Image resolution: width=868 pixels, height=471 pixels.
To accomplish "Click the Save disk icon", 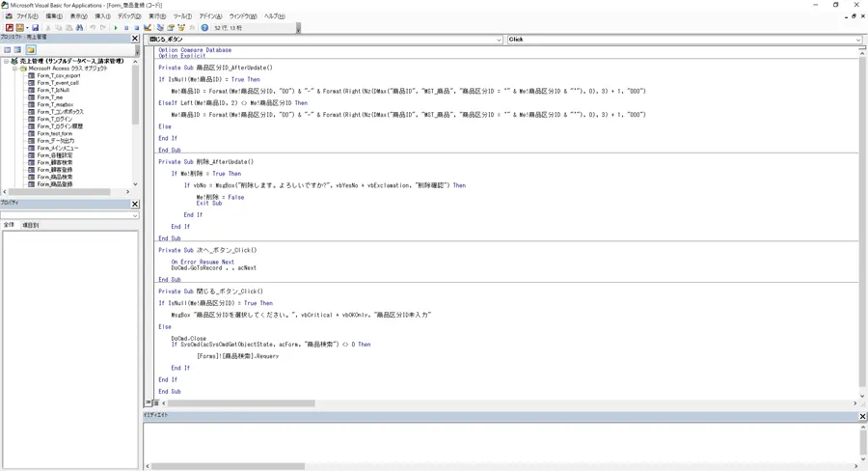I will click(x=36, y=28).
